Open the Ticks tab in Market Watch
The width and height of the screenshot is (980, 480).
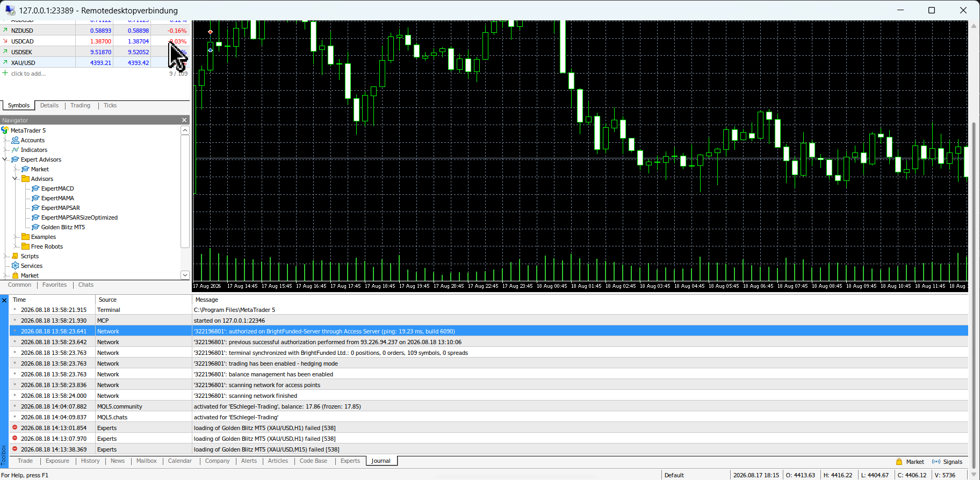pyautogui.click(x=110, y=105)
